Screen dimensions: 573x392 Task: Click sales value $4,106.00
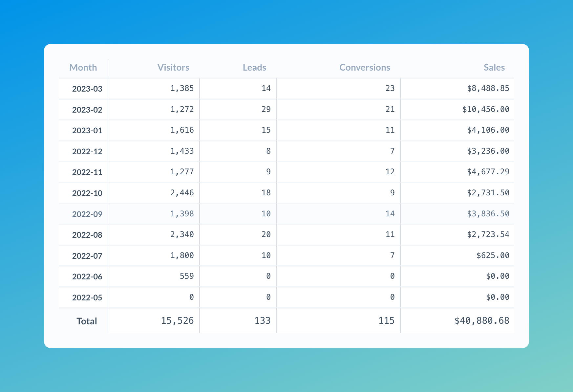[488, 130]
